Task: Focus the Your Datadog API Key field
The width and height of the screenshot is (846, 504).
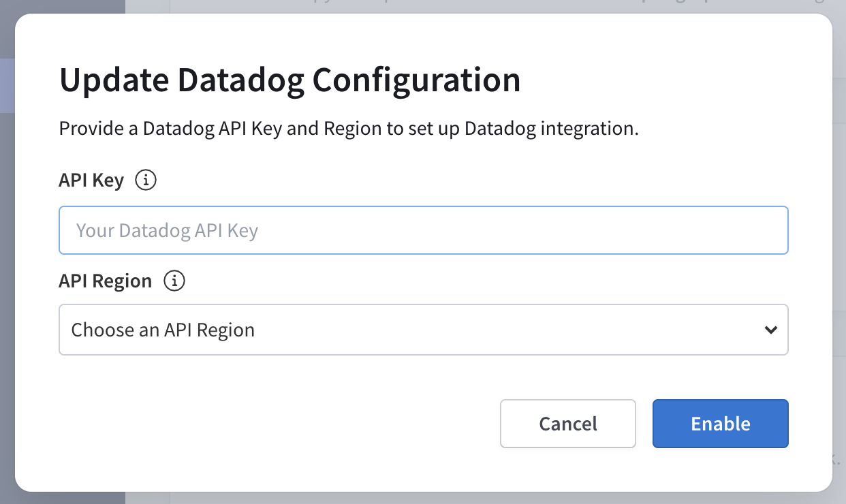Action: pyautogui.click(x=423, y=230)
